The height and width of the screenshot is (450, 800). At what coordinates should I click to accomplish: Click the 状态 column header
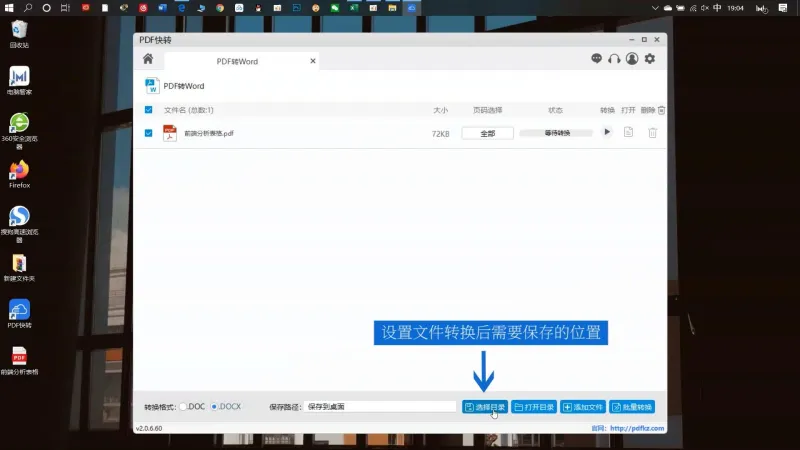(555, 110)
